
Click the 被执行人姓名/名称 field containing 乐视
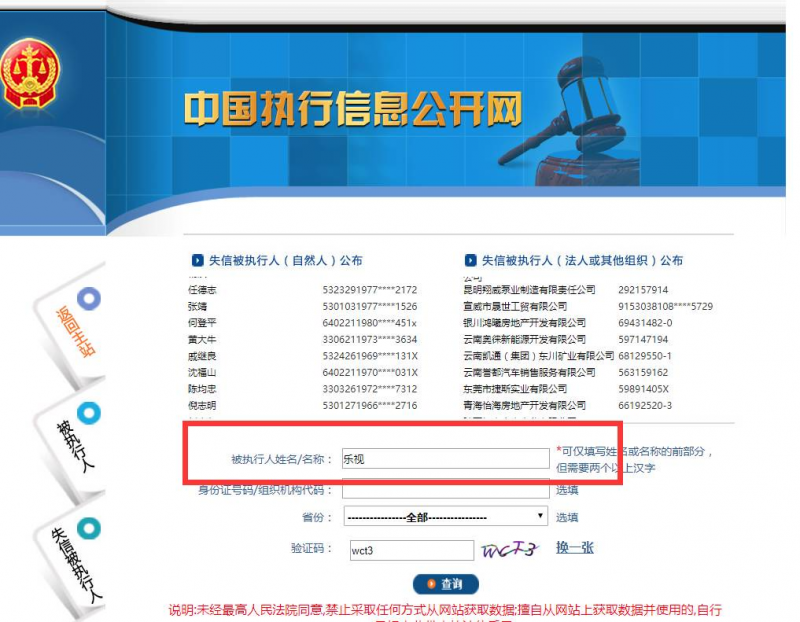click(445, 459)
